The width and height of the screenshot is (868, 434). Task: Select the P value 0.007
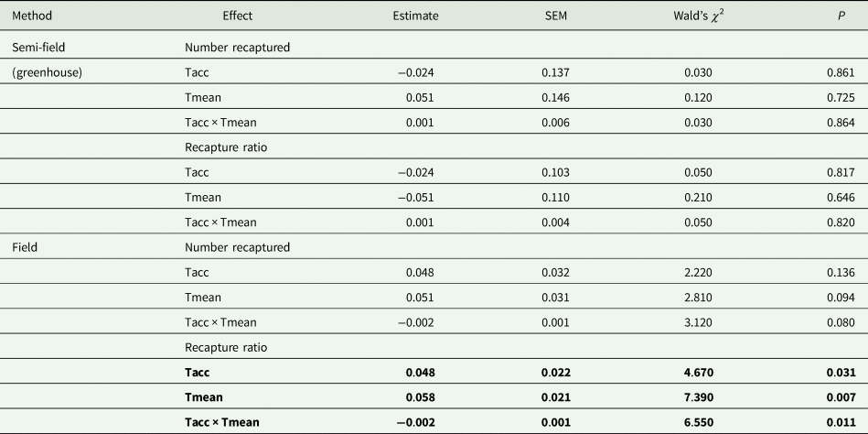pyautogui.click(x=841, y=396)
